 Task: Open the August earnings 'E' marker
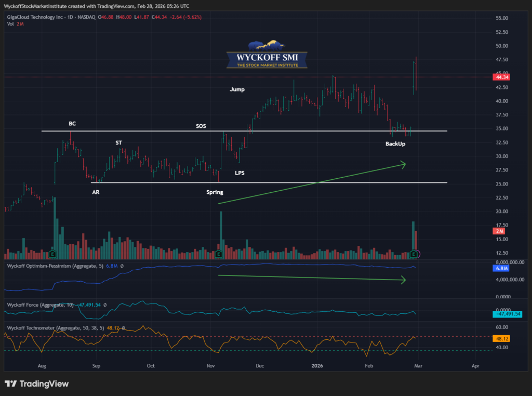pyautogui.click(x=52, y=254)
